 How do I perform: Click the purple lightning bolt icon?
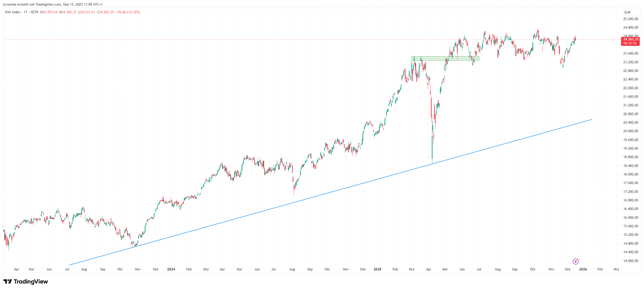click(x=575, y=261)
